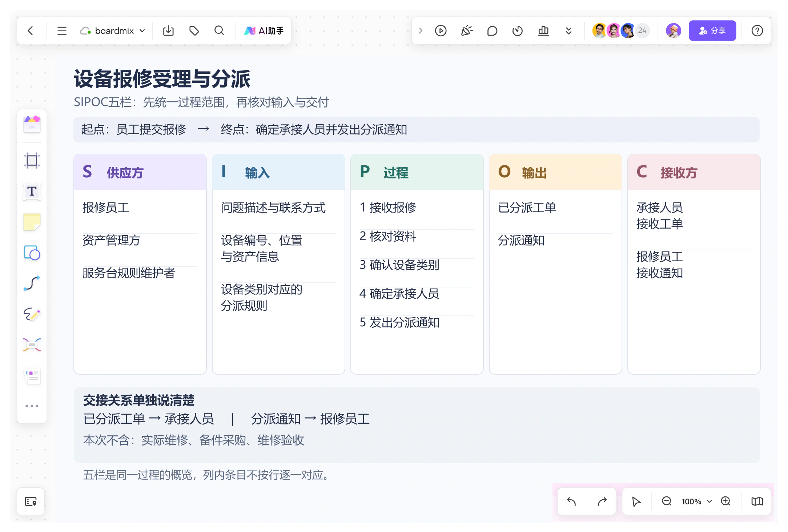Select the 已分派工单 output item
This screenshot has height=532, width=788.
click(x=527, y=207)
